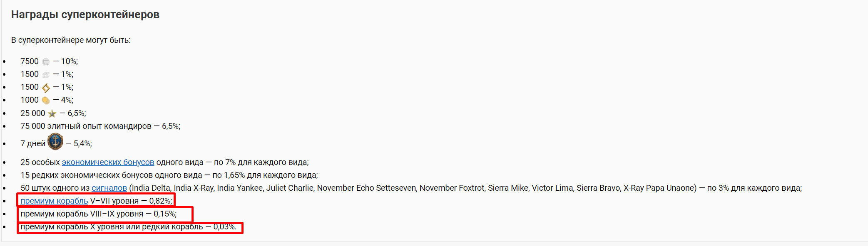Click the 0,03% probability value
Viewport: 868px width, 246px height.
225,226
